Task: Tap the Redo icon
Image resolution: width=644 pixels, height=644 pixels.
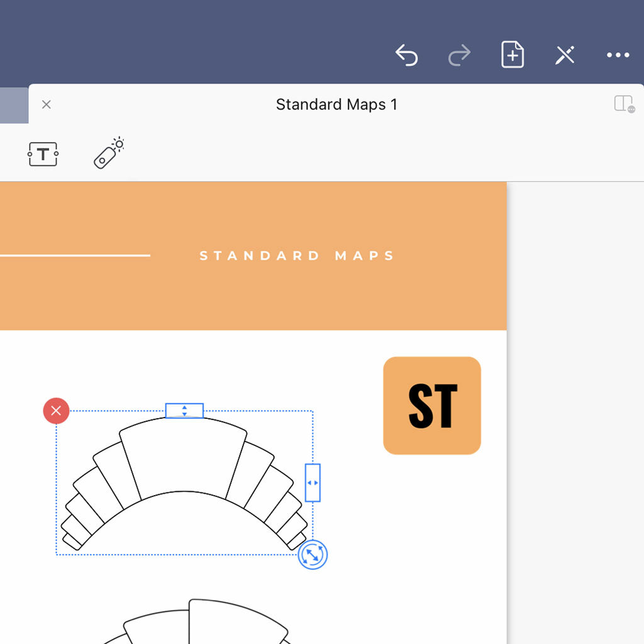Action: [x=459, y=55]
